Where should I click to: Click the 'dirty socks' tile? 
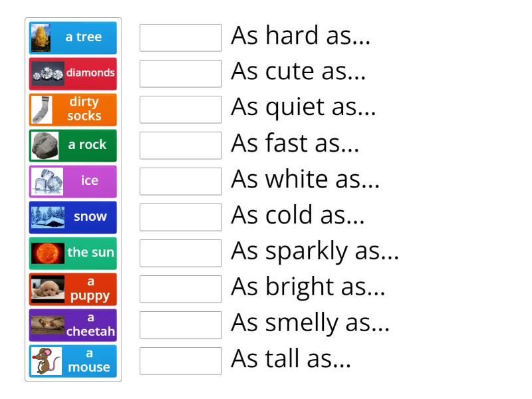[x=72, y=110]
